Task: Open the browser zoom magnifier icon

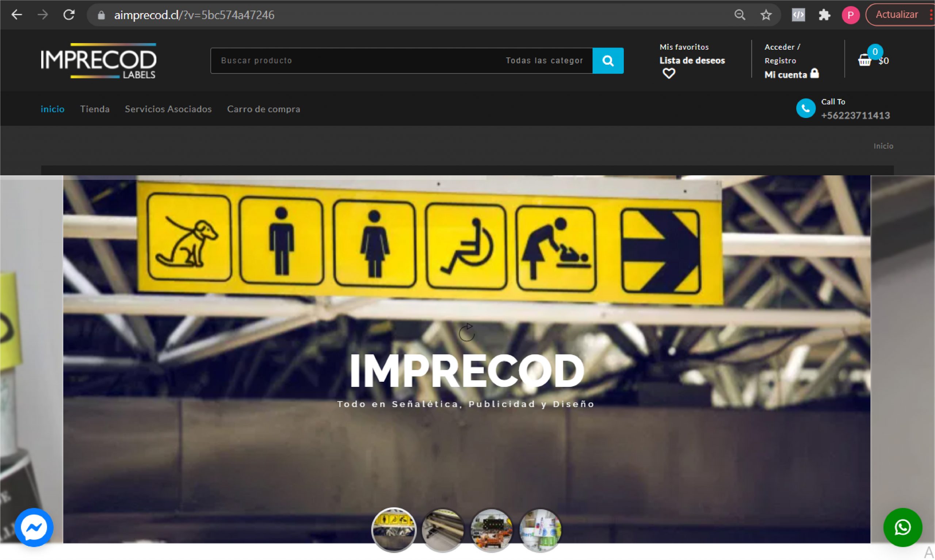Action: (740, 15)
